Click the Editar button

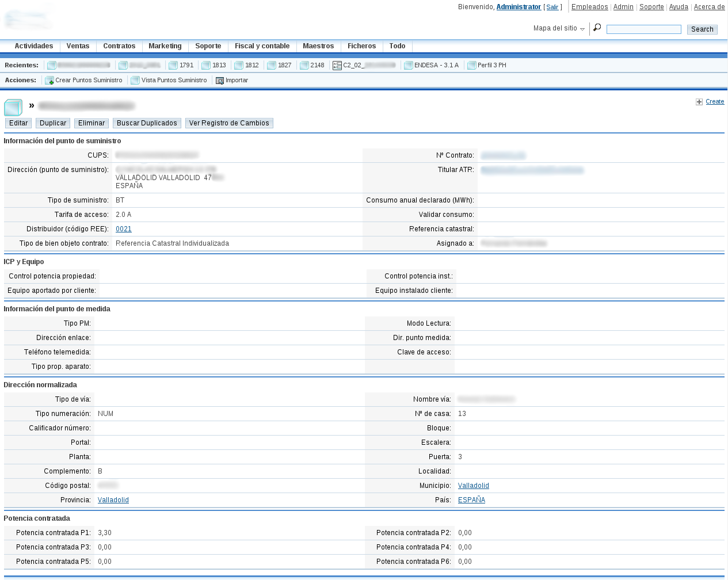tap(18, 123)
